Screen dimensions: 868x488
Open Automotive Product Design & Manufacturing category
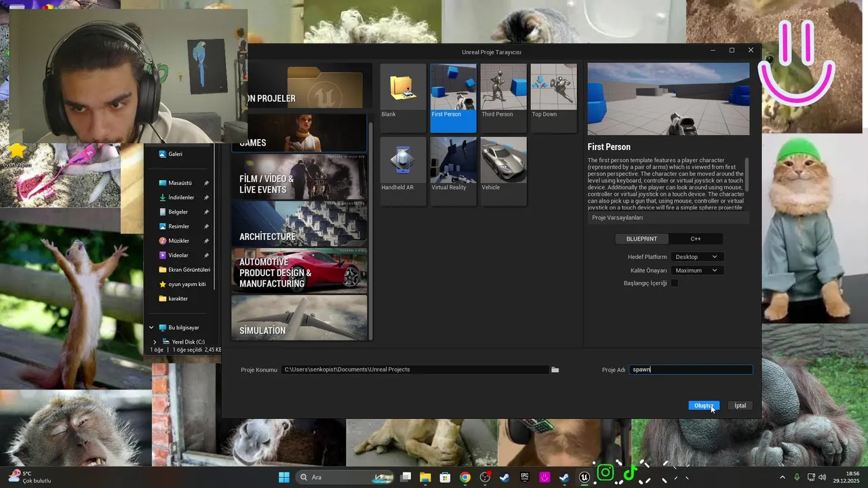pyautogui.click(x=299, y=270)
